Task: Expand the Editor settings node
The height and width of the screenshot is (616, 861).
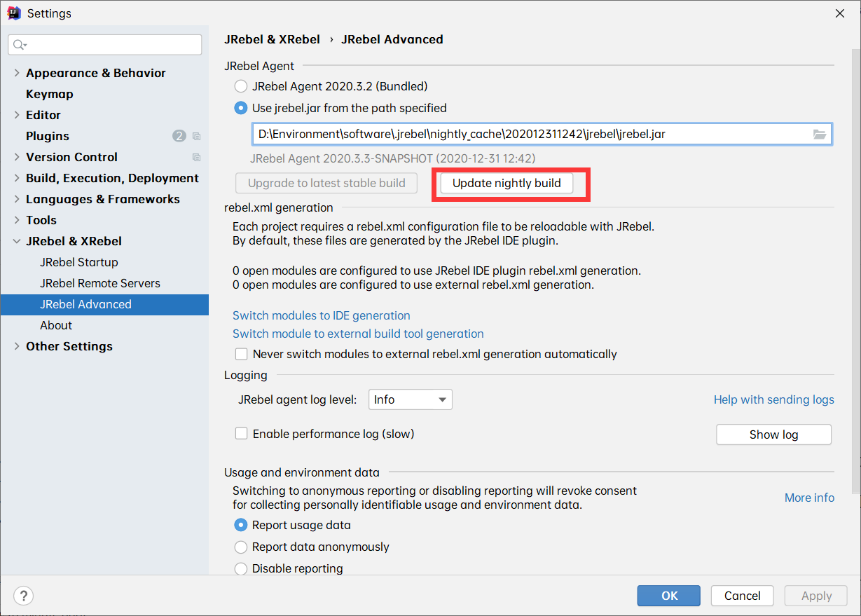Action: tap(17, 115)
